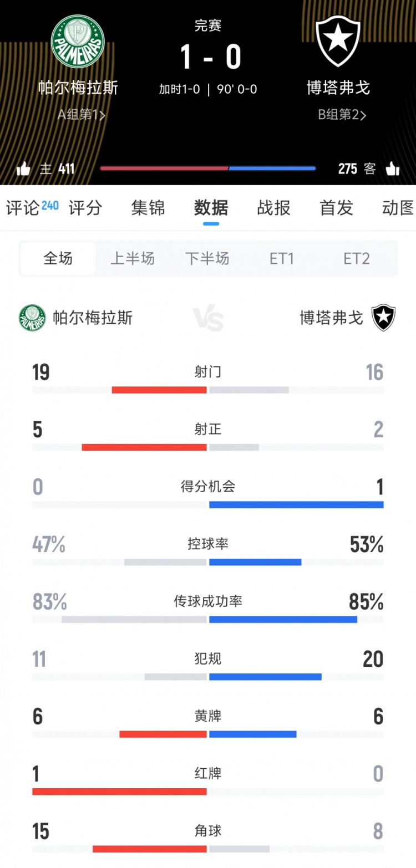Tap the thumbs-up icon for away team
Viewport: 416px width, 868px height.
pos(392,169)
